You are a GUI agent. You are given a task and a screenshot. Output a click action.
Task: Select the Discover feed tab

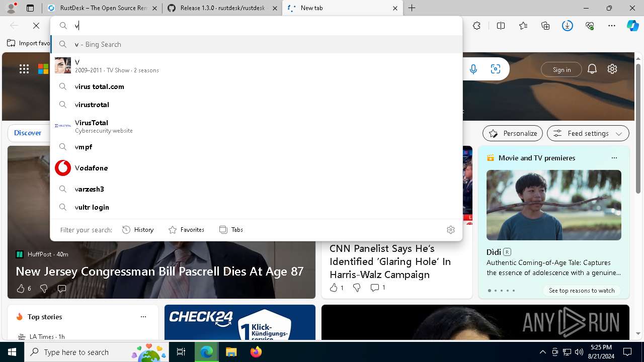[28, 133]
